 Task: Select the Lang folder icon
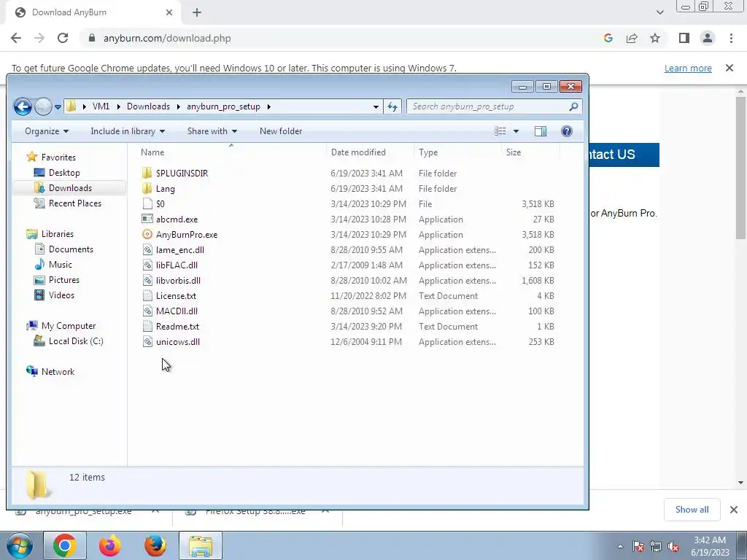pyautogui.click(x=147, y=188)
